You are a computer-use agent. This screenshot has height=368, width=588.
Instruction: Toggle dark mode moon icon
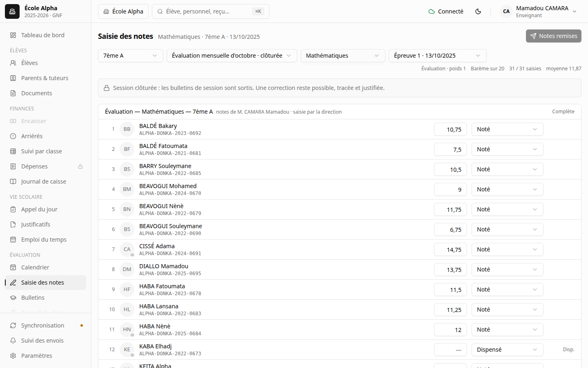coord(478,11)
